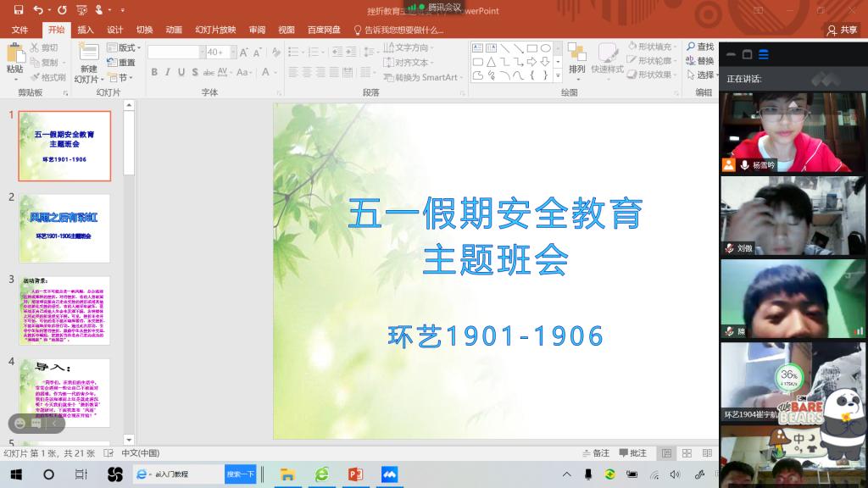
Task: Open the Insert ribbon tab
Action: (86, 30)
